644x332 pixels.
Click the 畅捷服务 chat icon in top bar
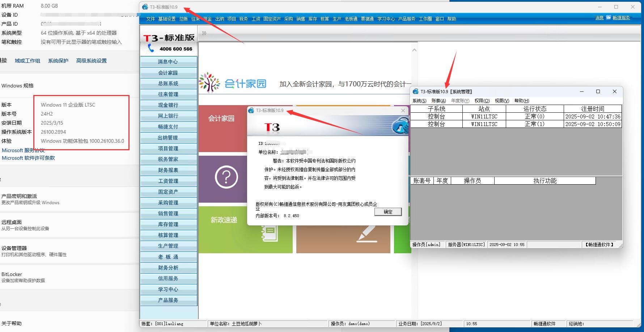[609, 18]
